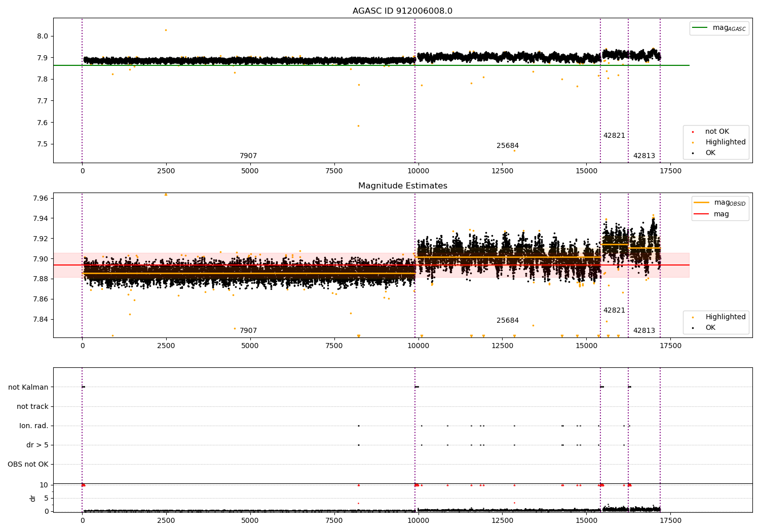Click 'OK' legend label in Magnitude Estimates plot

710,328
